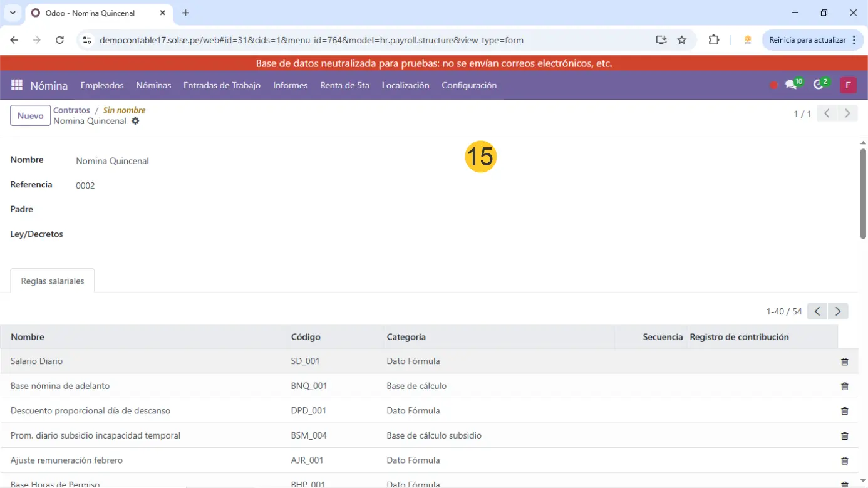Screen dimensions: 868x488
Task: Bookmark this page with the star icon
Action: pos(682,40)
